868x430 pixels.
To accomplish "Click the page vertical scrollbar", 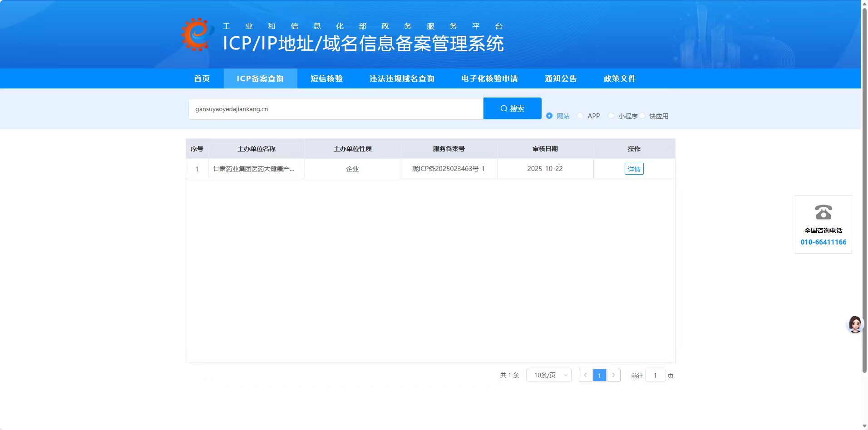I will click(864, 191).
